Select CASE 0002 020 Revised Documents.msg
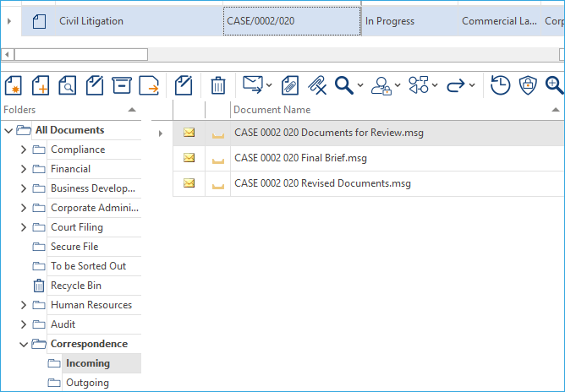Image resolution: width=565 pixels, height=392 pixels. click(322, 183)
